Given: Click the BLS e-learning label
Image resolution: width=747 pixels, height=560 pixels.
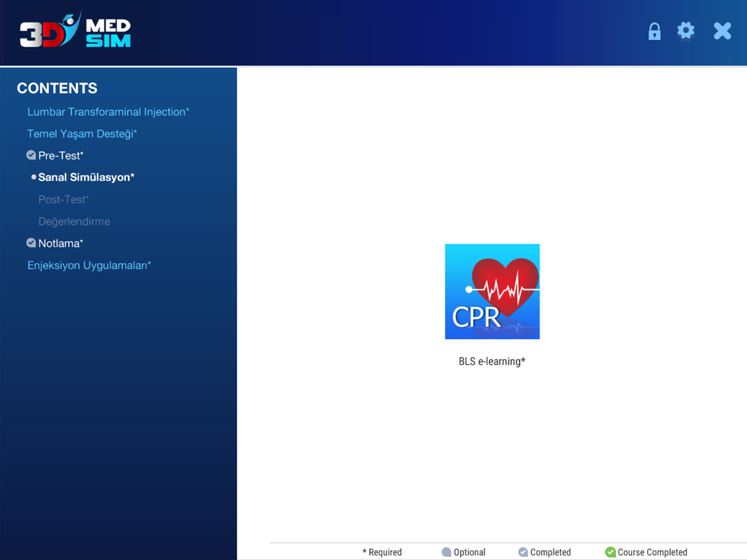Looking at the screenshot, I should click(x=492, y=361).
